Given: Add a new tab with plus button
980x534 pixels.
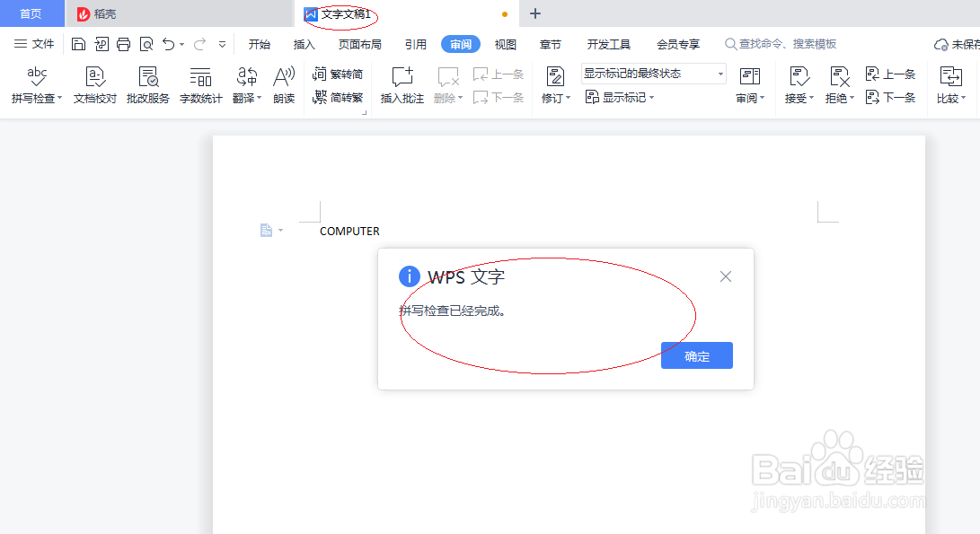Looking at the screenshot, I should 535,13.
